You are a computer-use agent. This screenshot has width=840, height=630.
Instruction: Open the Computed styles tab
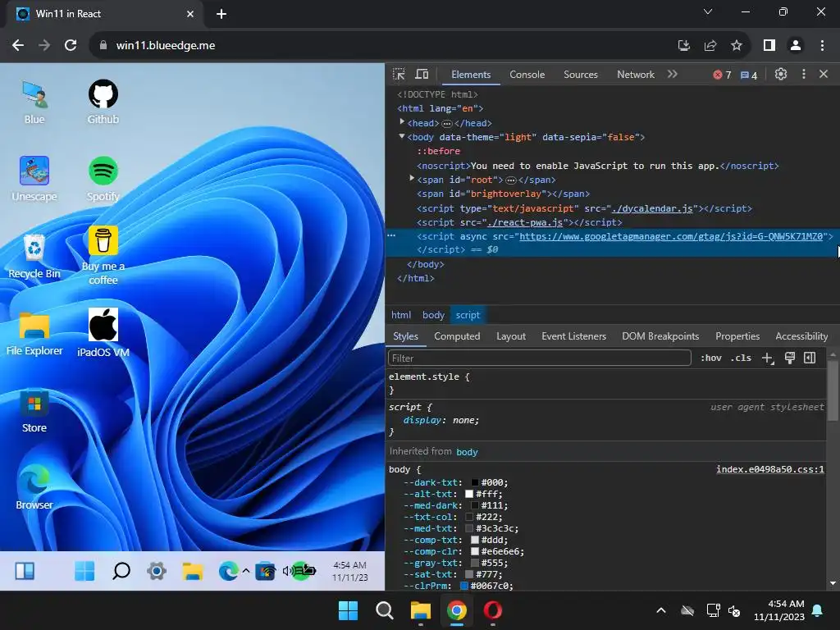[457, 336]
